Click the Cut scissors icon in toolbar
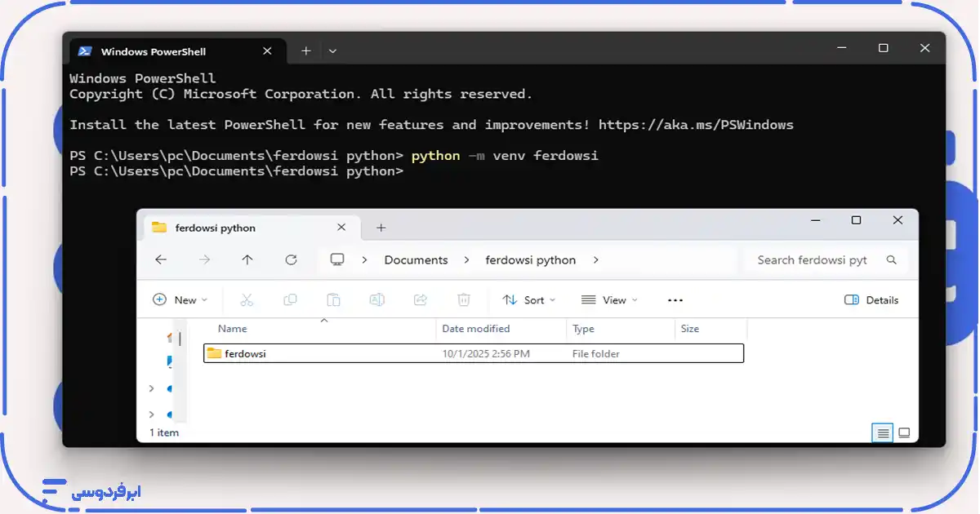Viewport: 980px width, 514px height. pos(247,300)
